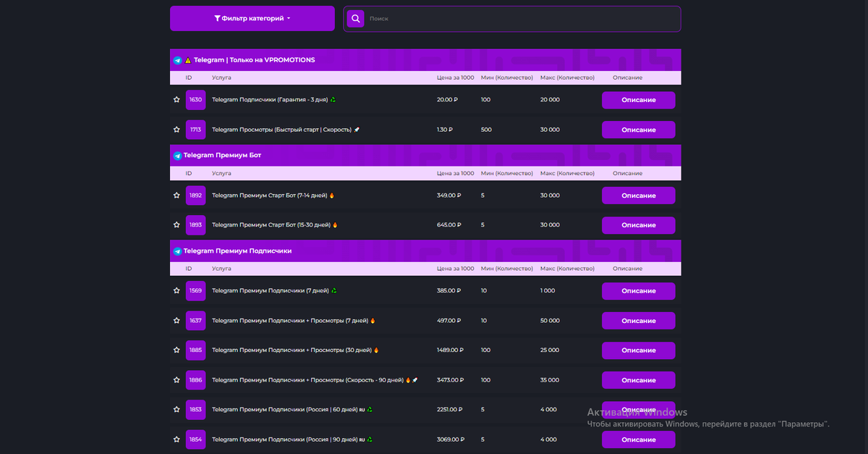
Task: Click the price 645.00 ₽
Action: (449, 225)
